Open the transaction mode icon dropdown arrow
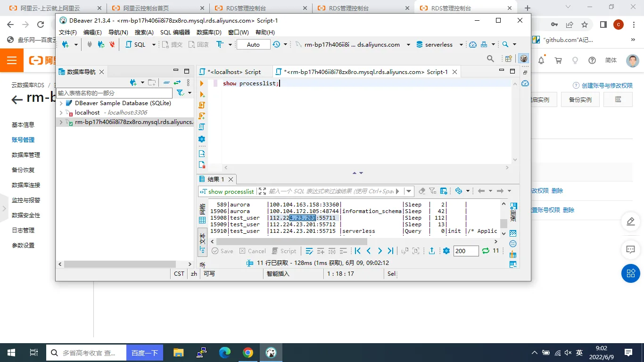The height and width of the screenshot is (362, 644). coord(230,44)
